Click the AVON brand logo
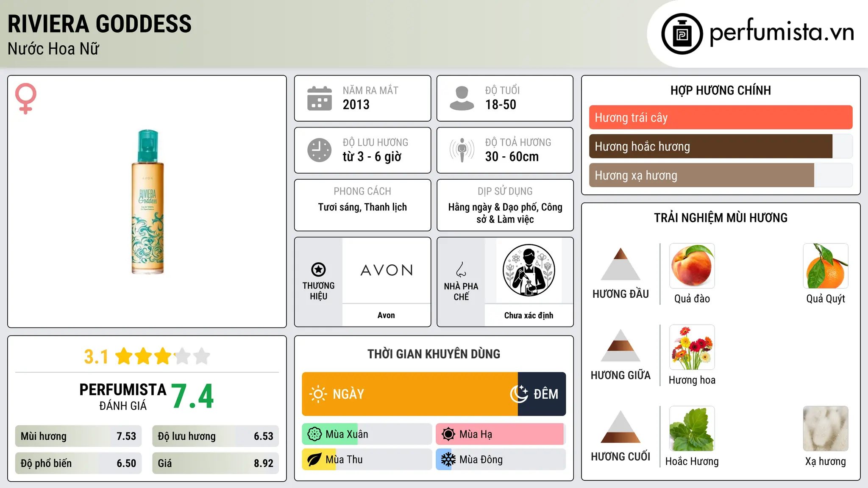The width and height of the screenshot is (868, 488). coord(387,270)
